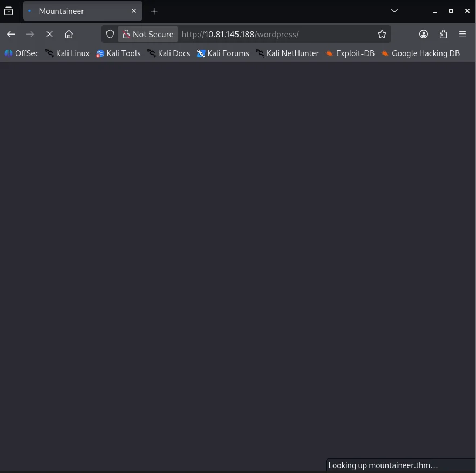Open the Google Hacking DB bookmark
This screenshot has width=476, height=473.
point(420,53)
